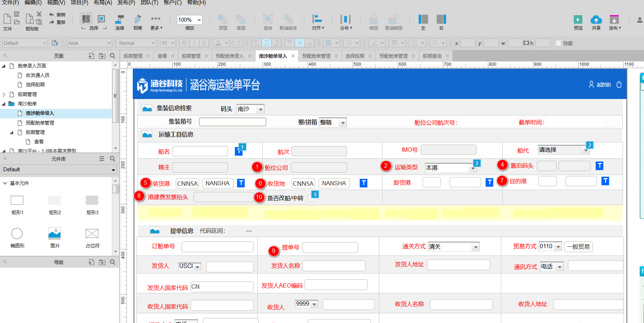Open the 项目(P) menu
This screenshot has height=323, width=644.
coord(79,3)
